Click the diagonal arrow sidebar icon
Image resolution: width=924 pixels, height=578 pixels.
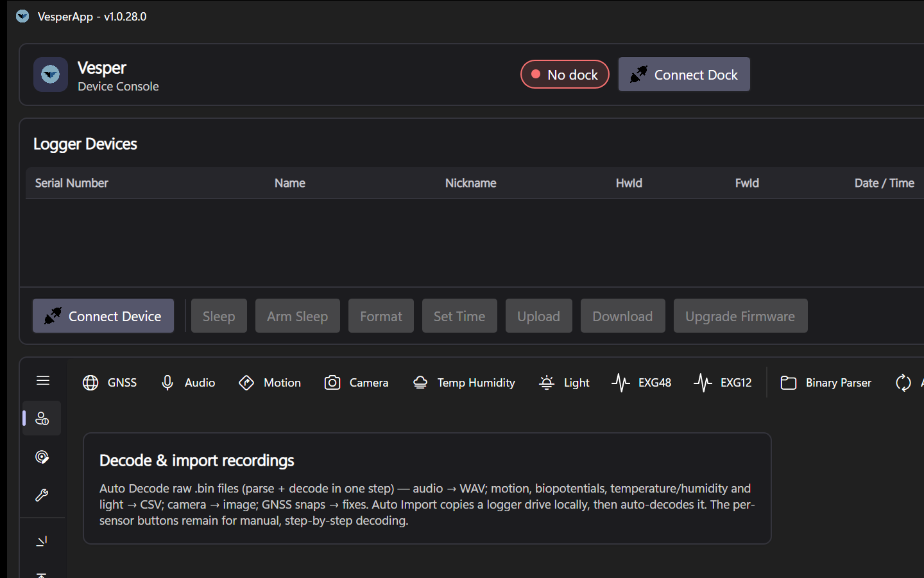(x=42, y=541)
